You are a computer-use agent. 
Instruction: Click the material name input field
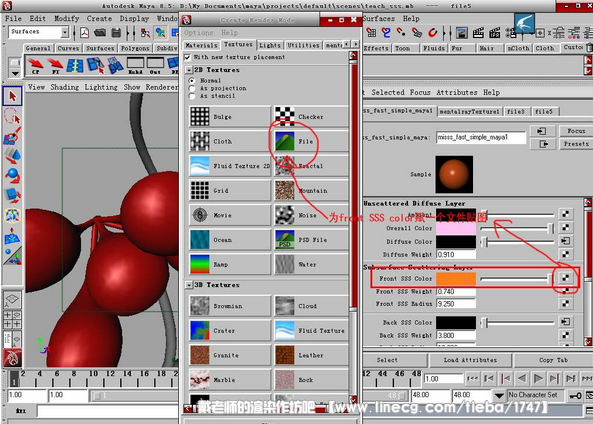point(481,138)
